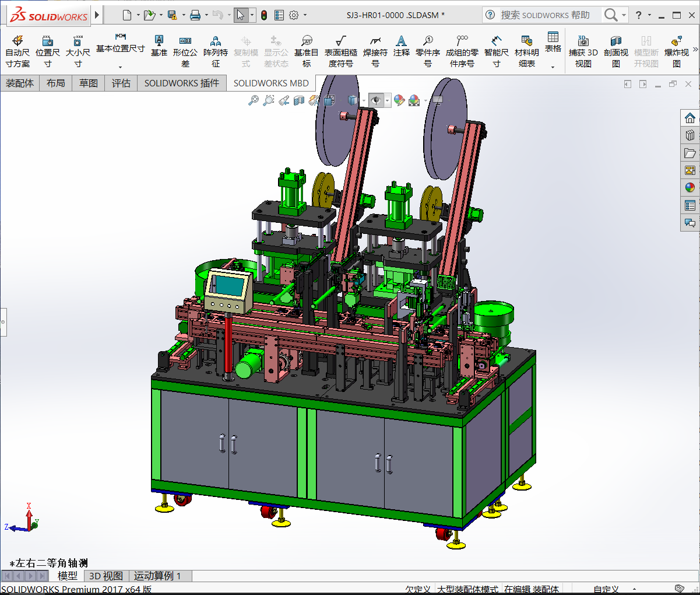700x595 pixels.
Task: Click the 自定义 units status button
Action: coord(607,589)
